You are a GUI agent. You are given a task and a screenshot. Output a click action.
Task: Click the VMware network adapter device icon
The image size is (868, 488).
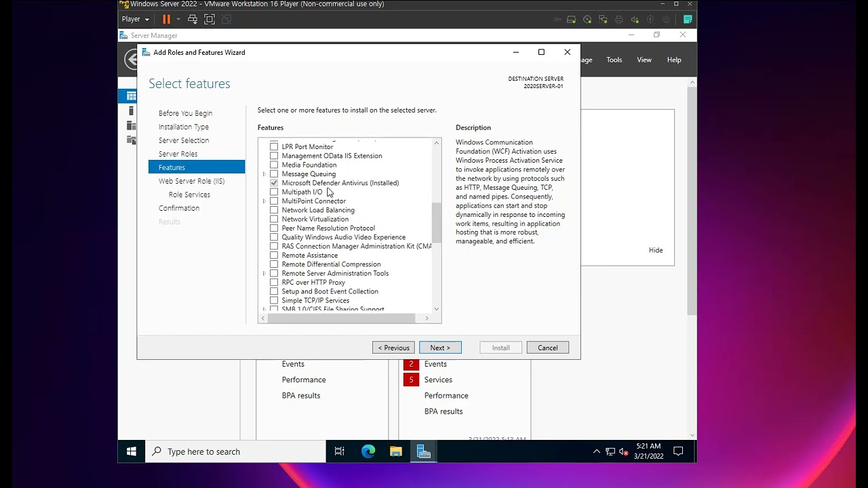click(x=604, y=20)
